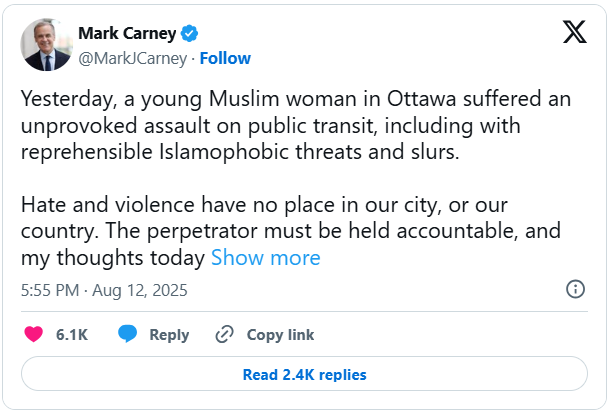Screen dimensions: 610x411
Task: Click the Mark Carney display name
Action: click(x=125, y=34)
